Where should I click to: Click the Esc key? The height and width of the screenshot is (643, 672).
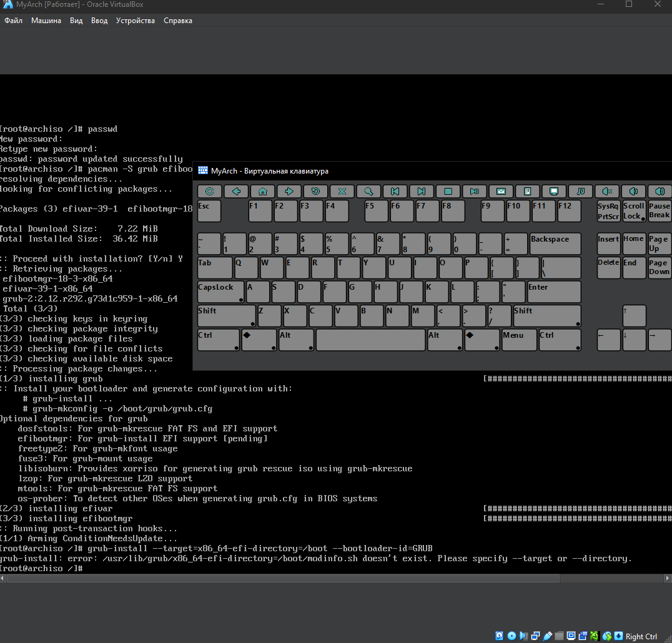click(209, 211)
